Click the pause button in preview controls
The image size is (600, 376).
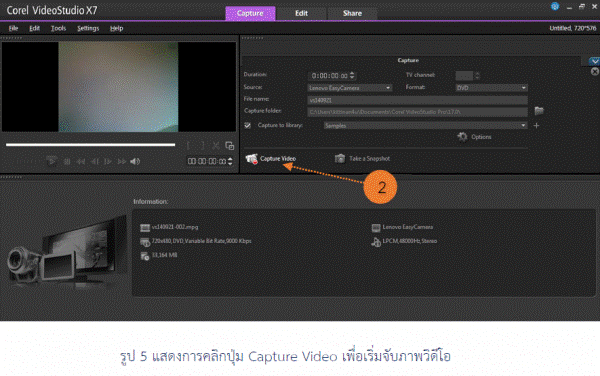point(67,161)
